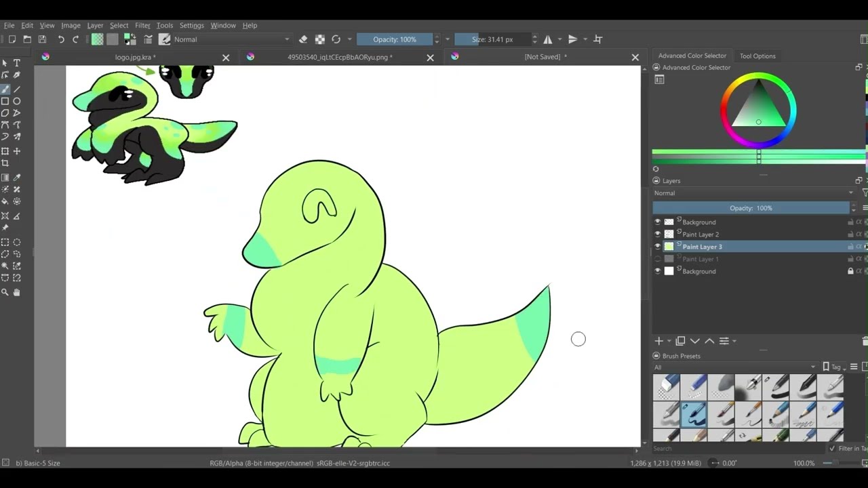Viewport: 868px width, 488px height.
Task: Add a new layer with plus button
Action: 658,341
